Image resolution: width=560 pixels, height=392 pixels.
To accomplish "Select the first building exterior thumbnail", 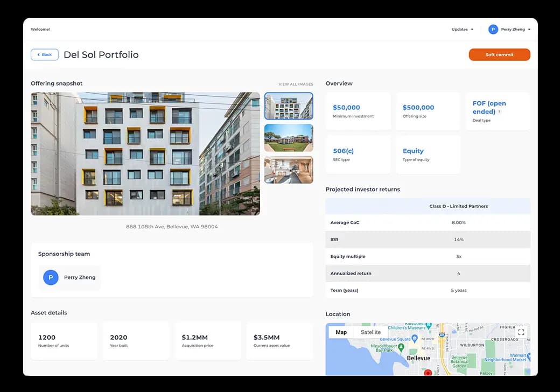I will tap(289, 106).
